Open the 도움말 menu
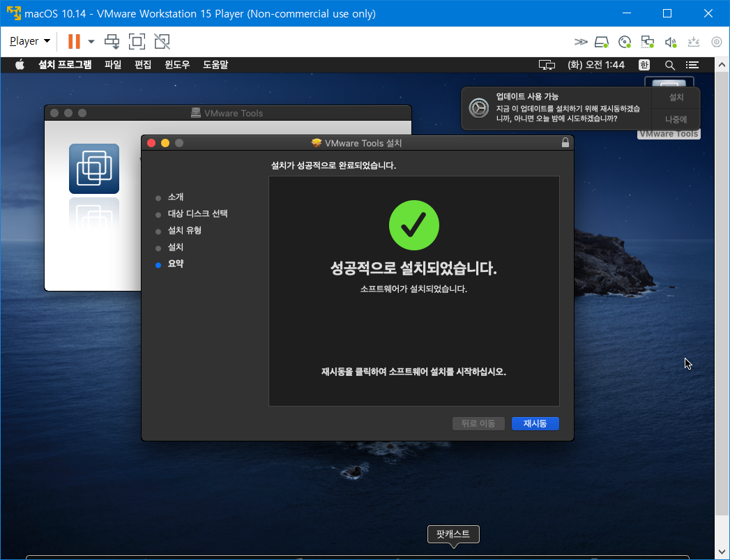The image size is (730, 560). tap(215, 65)
